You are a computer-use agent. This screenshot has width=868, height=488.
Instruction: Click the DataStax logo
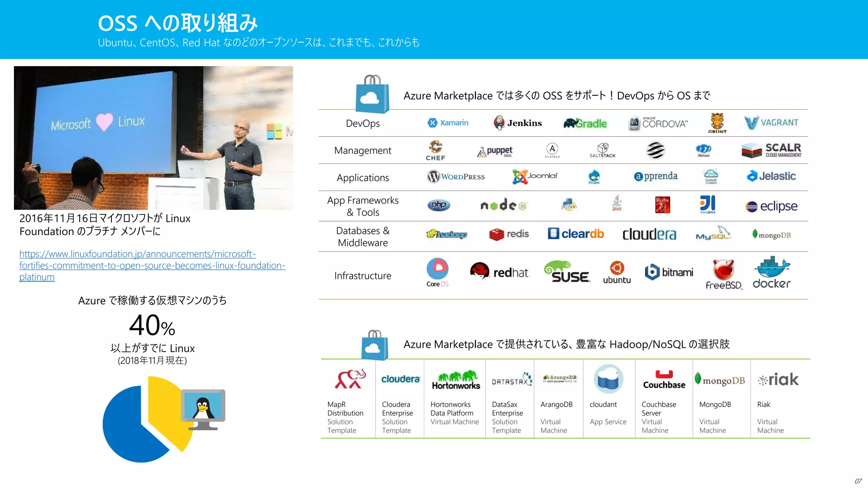point(512,380)
